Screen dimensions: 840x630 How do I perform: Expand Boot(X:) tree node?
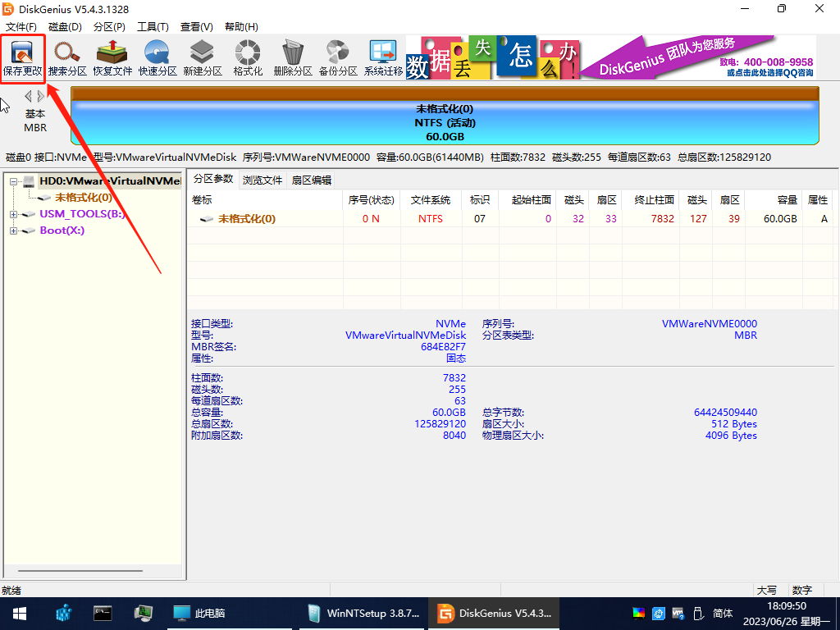click(x=13, y=231)
